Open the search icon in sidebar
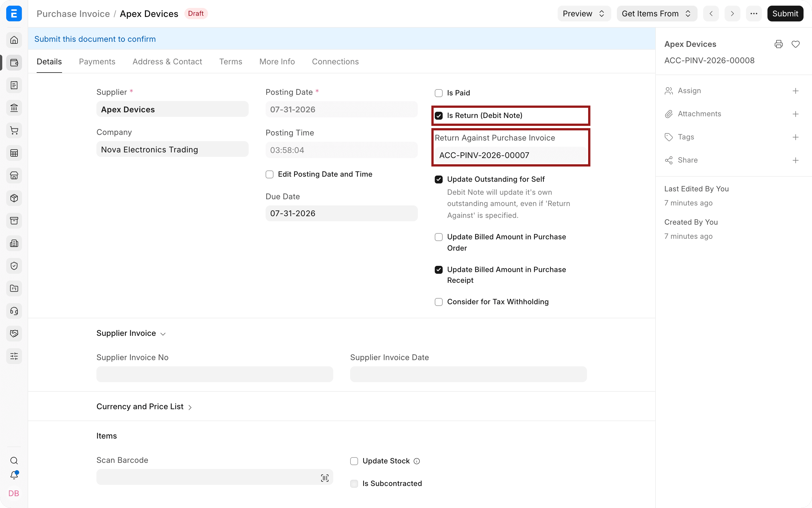 tap(14, 460)
